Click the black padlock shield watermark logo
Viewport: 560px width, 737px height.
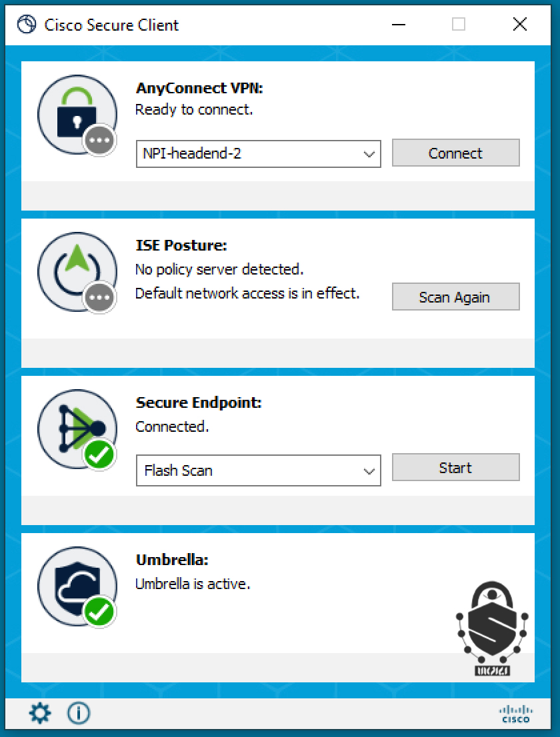(492, 628)
